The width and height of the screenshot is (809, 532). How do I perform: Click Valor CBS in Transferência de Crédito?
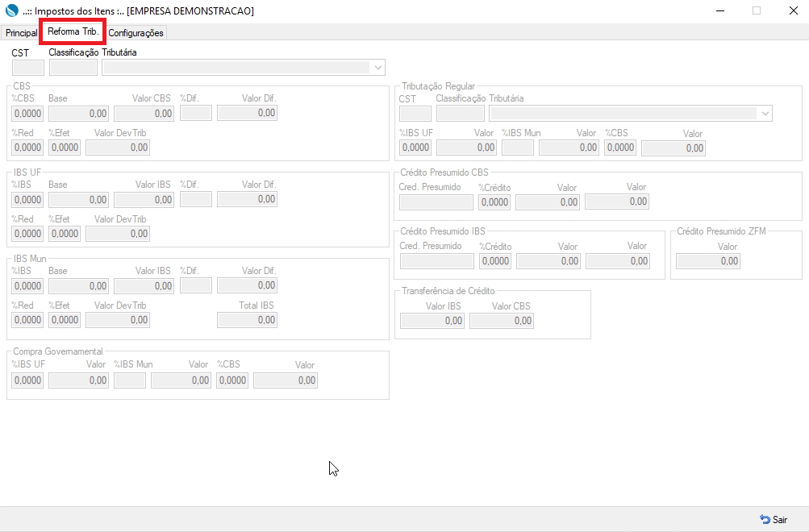click(x=501, y=321)
